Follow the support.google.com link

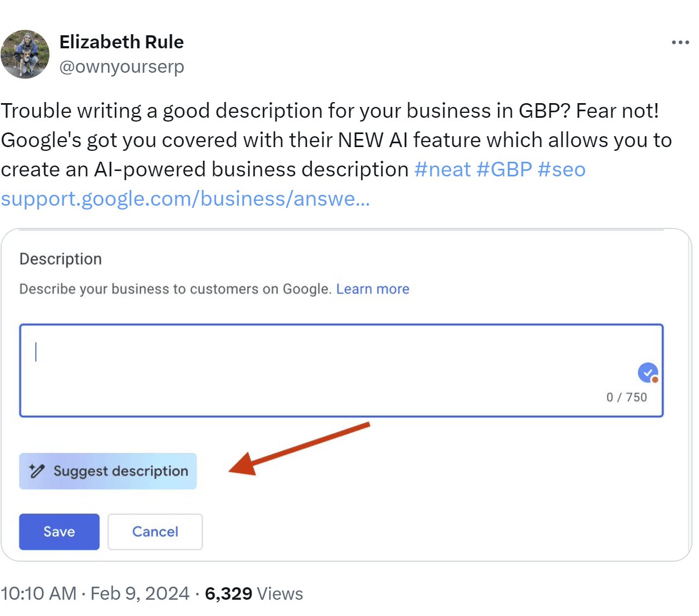click(185, 199)
